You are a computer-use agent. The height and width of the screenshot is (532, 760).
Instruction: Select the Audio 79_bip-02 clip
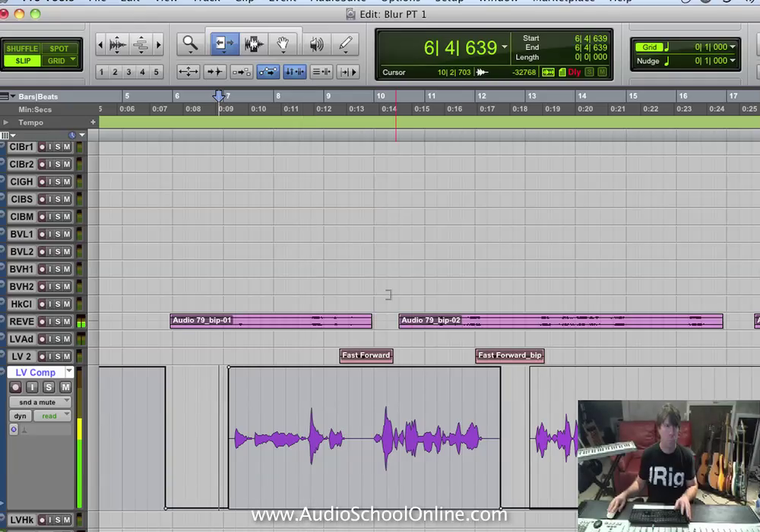point(561,321)
